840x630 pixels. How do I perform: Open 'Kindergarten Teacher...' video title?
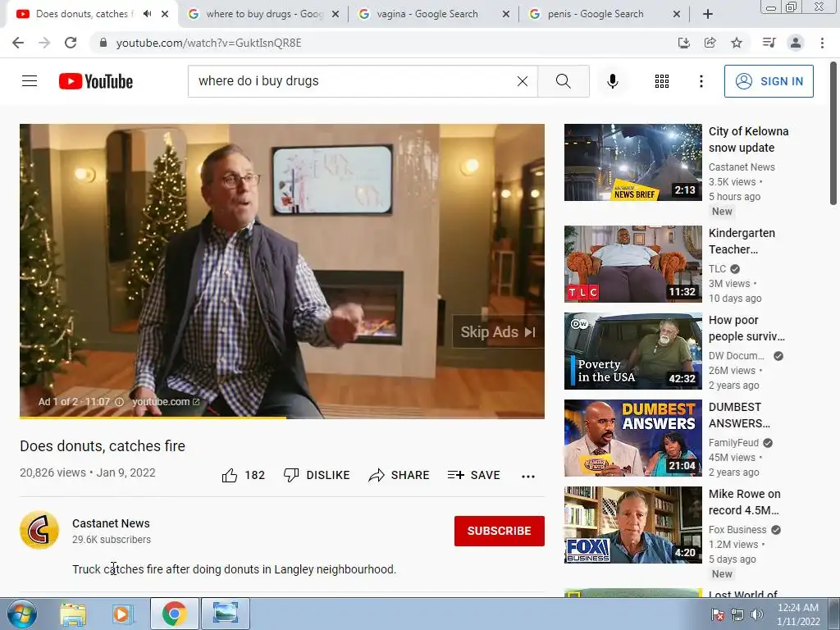pos(742,241)
